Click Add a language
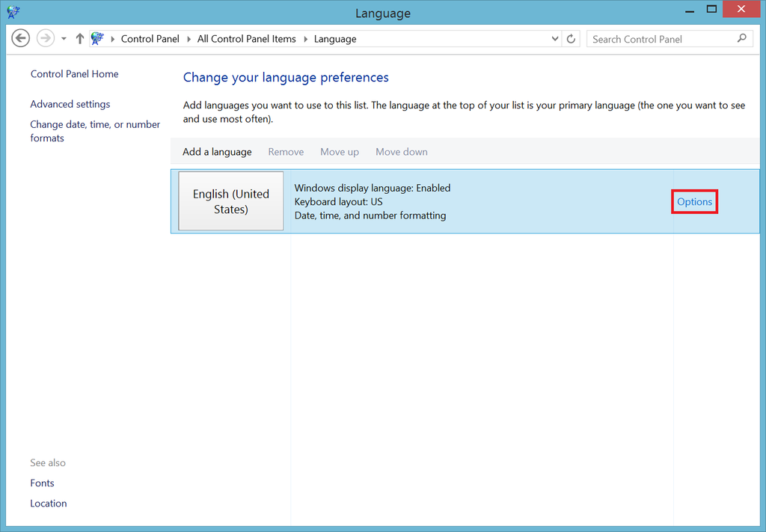 (217, 151)
